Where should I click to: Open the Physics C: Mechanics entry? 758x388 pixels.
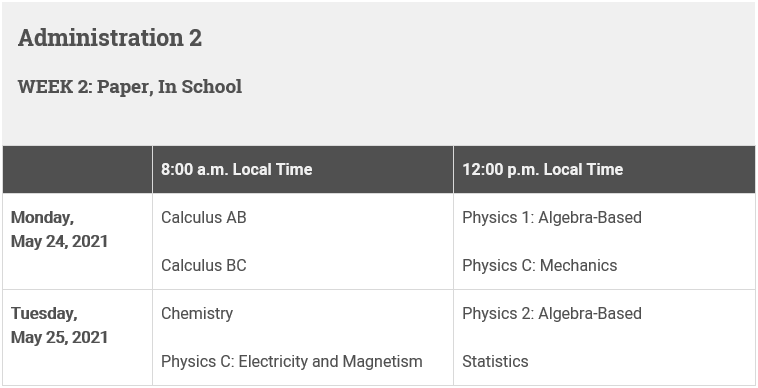(539, 265)
